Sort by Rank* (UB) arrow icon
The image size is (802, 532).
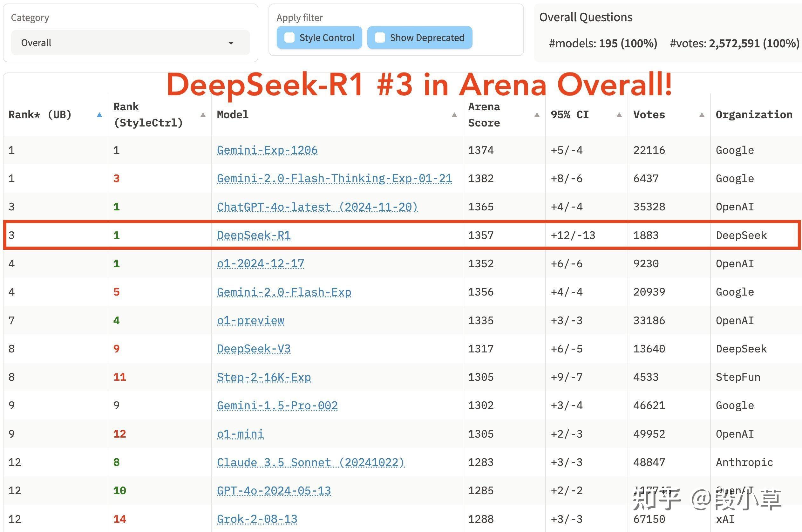tap(99, 115)
